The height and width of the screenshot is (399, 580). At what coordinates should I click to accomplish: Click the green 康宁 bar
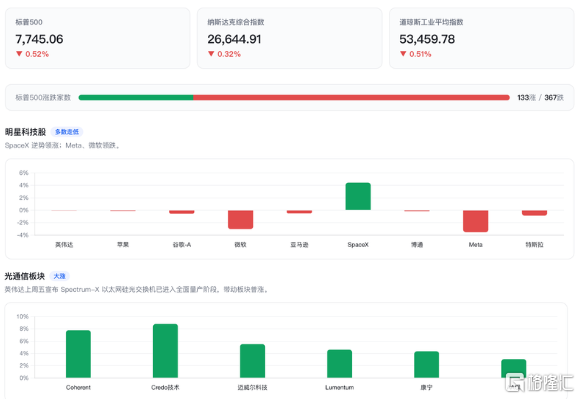426,365
